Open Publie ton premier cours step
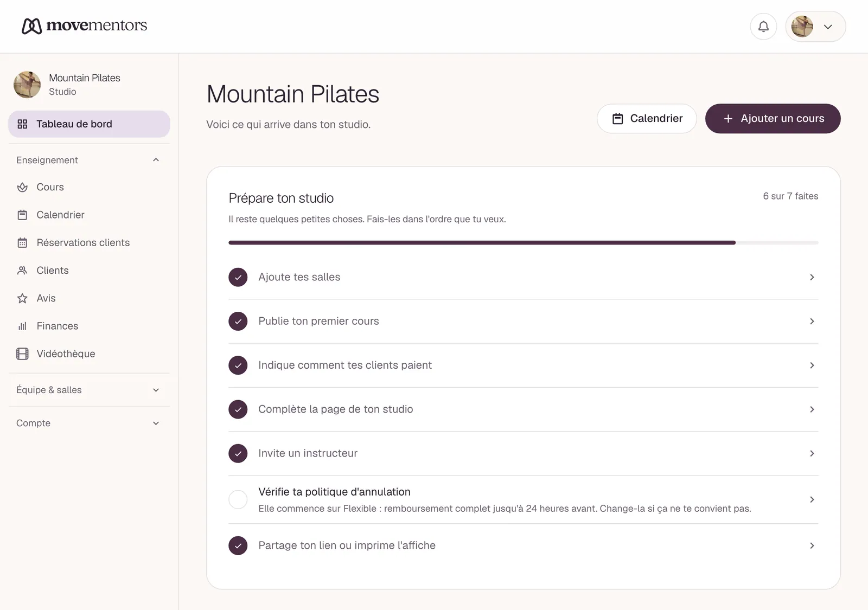 click(x=523, y=321)
